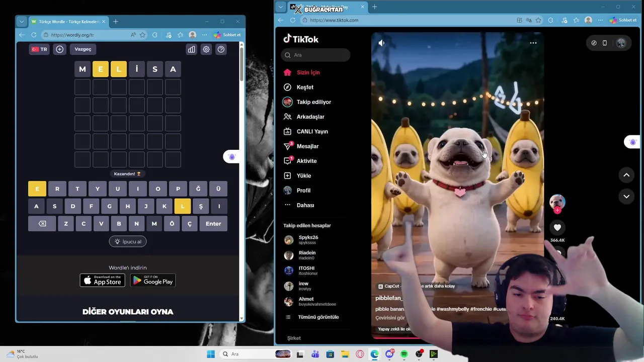Like the video with heart icon
Viewport: 644px width, 362px height.
(557, 228)
